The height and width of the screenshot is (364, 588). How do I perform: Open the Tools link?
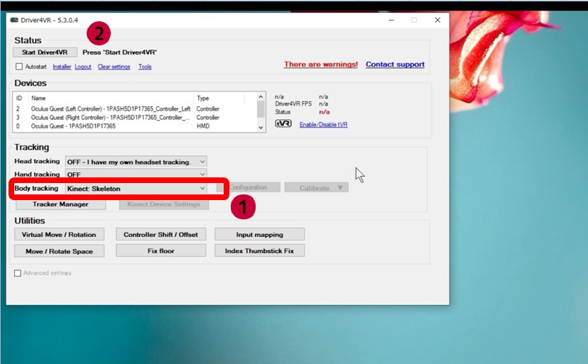pyautogui.click(x=145, y=67)
